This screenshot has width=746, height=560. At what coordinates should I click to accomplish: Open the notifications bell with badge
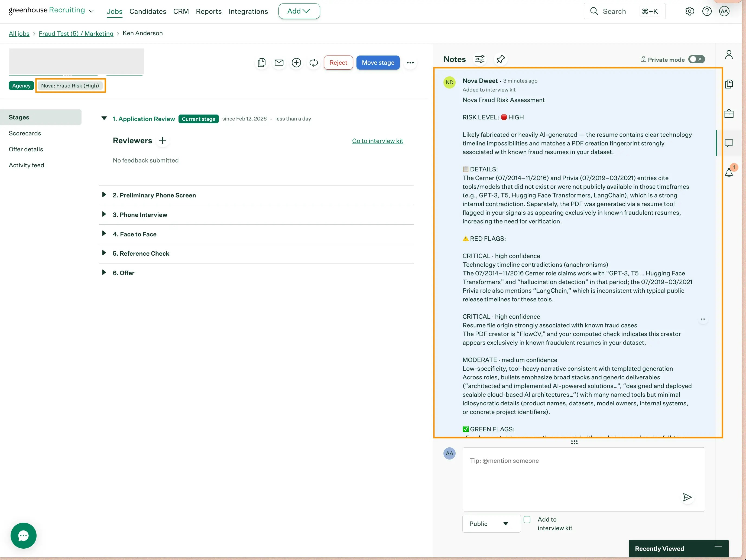pyautogui.click(x=729, y=172)
